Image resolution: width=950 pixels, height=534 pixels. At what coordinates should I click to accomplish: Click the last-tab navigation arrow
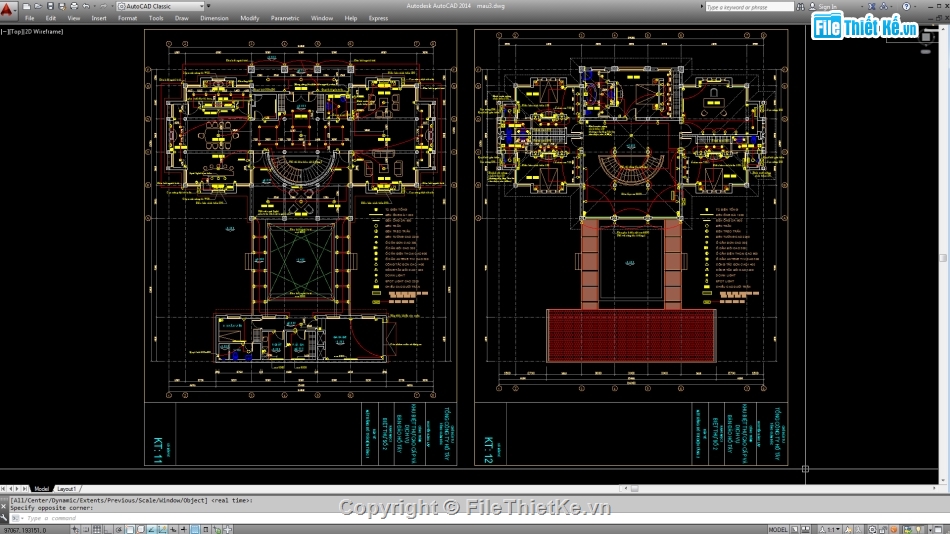click(25, 489)
